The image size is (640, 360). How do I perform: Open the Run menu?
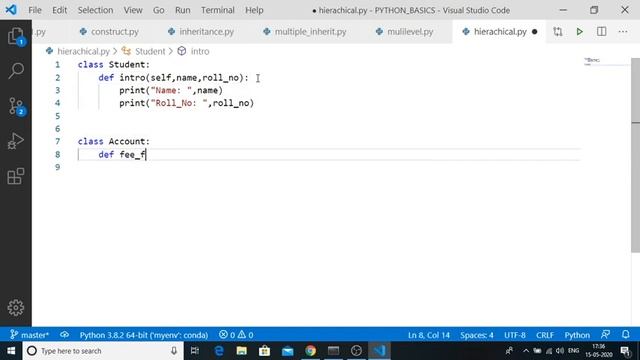coord(182,10)
